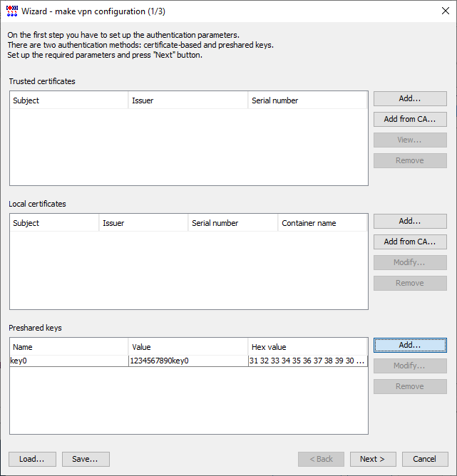Image resolution: width=457 pixels, height=476 pixels.
Task: Select the key0 preshared key row
Action: (x=188, y=361)
